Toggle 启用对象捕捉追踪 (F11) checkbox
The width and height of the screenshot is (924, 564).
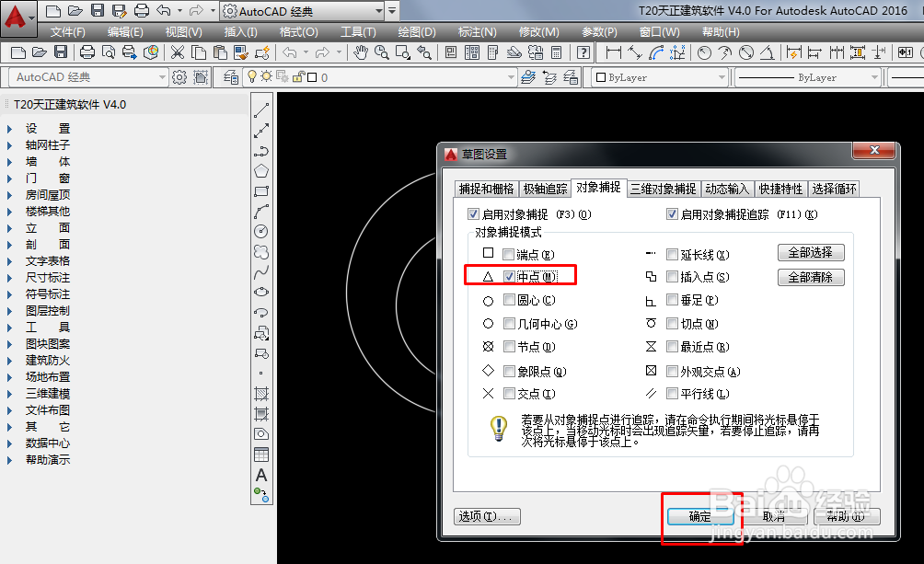coord(672,214)
